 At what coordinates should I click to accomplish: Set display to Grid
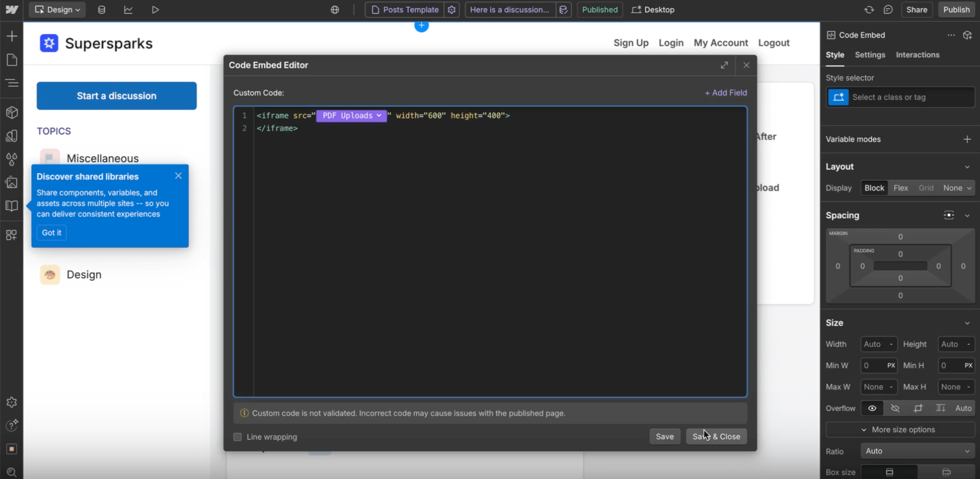click(926, 188)
